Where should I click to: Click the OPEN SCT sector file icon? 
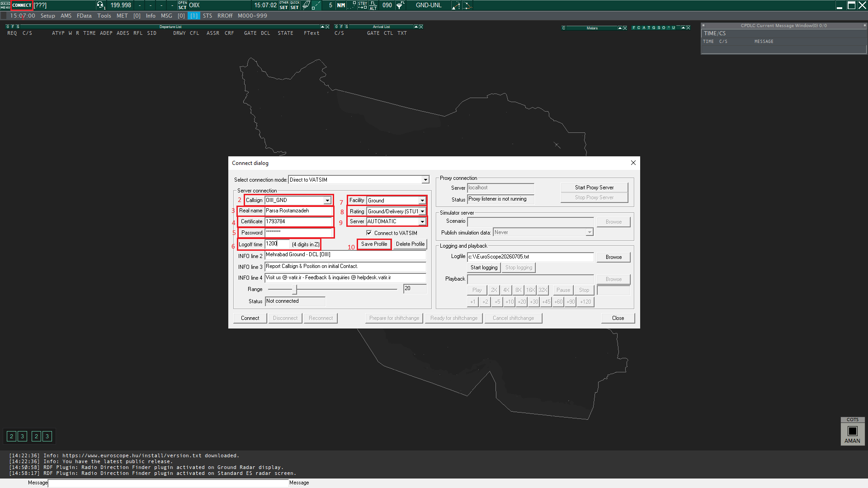182,5
